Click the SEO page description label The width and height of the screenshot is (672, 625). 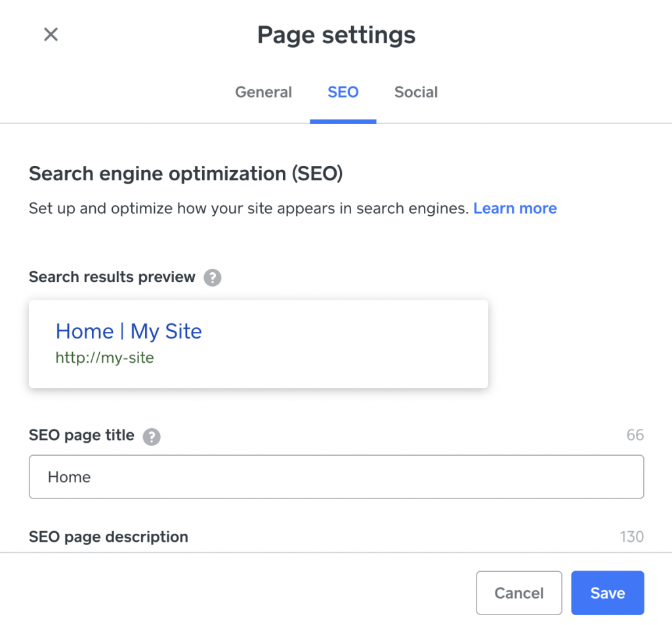pyautogui.click(x=108, y=536)
